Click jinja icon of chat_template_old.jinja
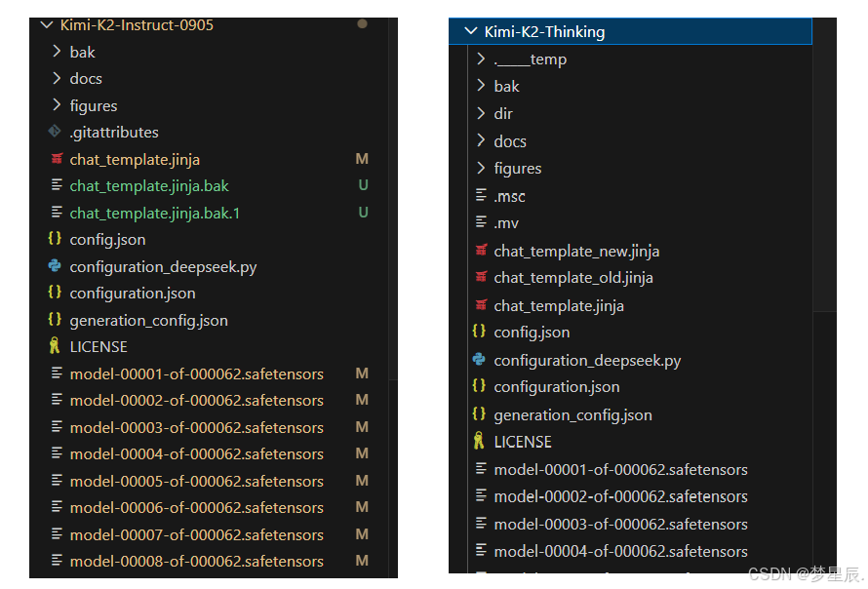The image size is (868, 589). [482, 277]
